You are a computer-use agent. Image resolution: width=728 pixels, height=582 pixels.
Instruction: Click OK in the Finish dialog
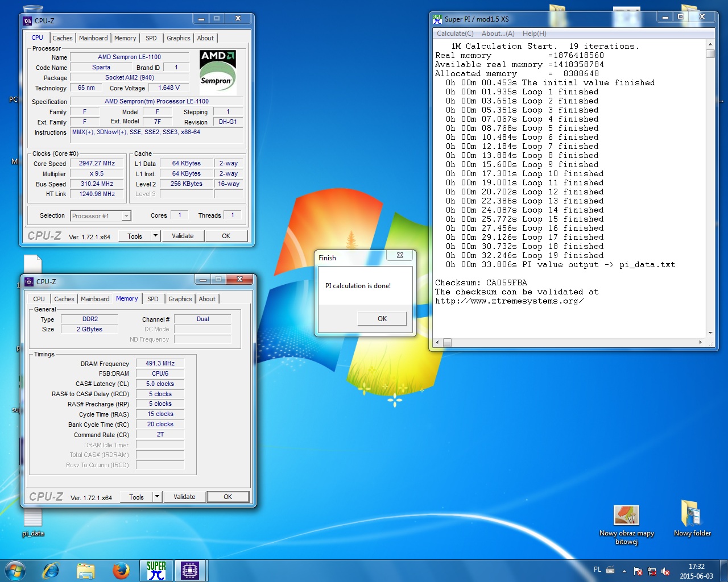pos(382,319)
